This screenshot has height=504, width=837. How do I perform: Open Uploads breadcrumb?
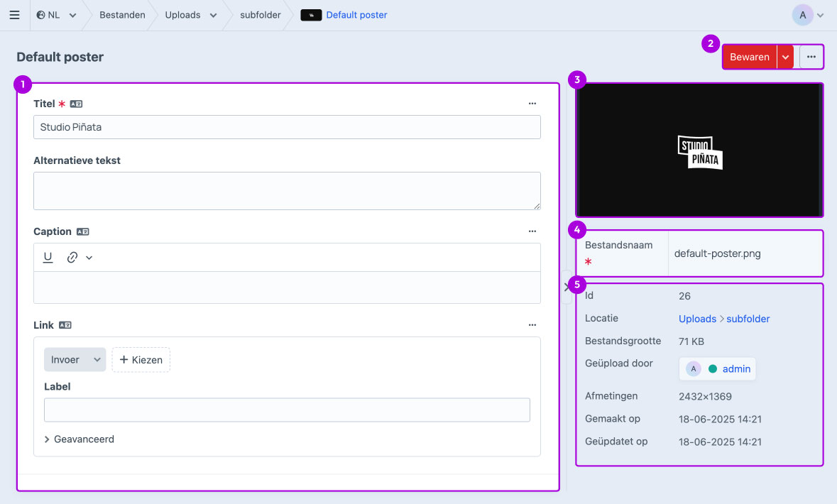182,15
